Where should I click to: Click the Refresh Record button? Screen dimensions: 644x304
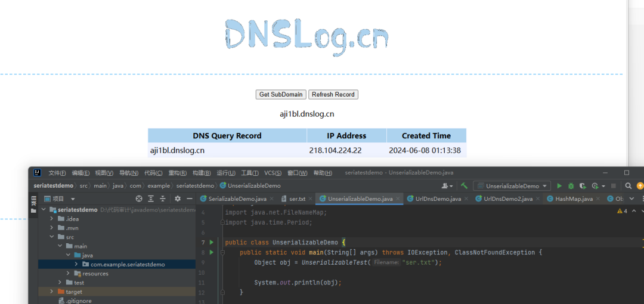(333, 95)
